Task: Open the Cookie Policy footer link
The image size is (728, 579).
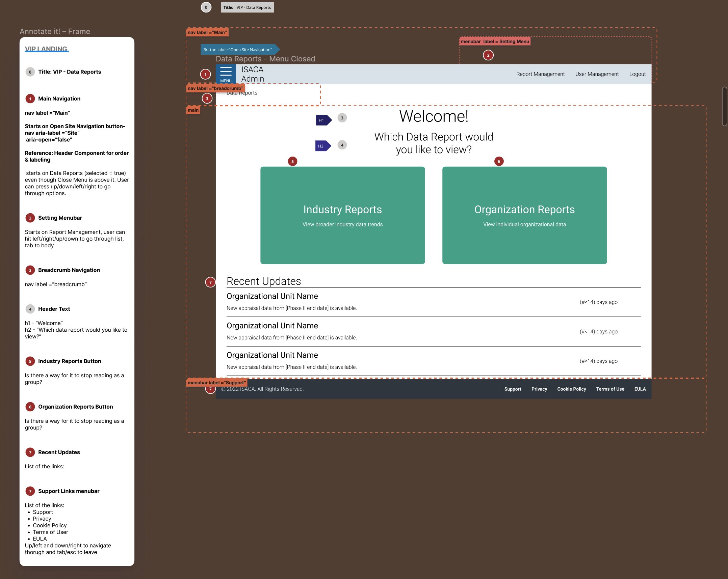Action: [x=571, y=389]
